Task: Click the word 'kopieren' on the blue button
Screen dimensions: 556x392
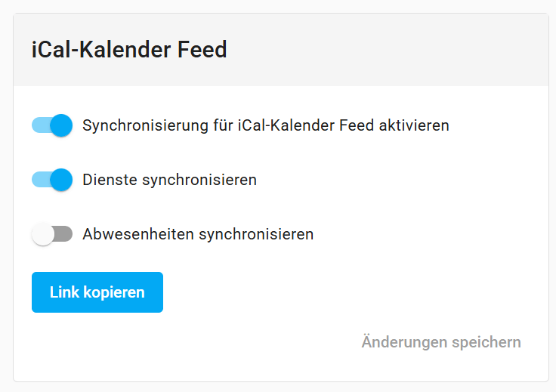Action: (114, 292)
